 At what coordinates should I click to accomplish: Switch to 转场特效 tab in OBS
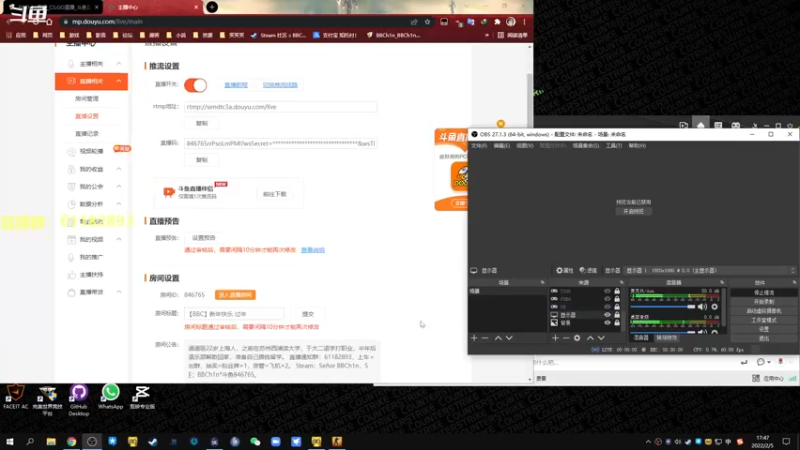coord(666,338)
